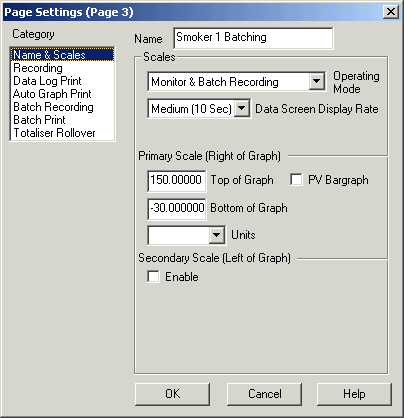Close the Page Settings dialog
The image size is (404, 418).
391,12
